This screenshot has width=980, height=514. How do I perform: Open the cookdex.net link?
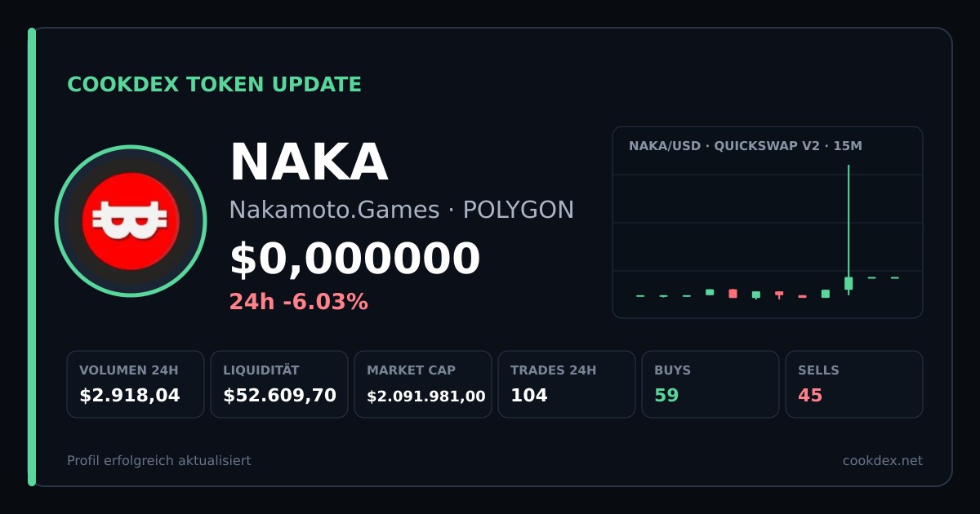pyautogui.click(x=883, y=461)
